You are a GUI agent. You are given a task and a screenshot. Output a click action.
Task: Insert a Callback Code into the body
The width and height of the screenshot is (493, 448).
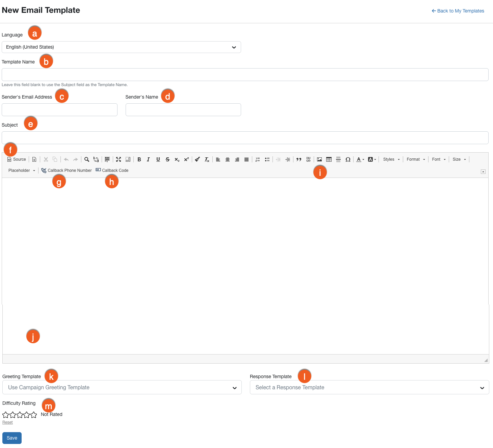112,170
